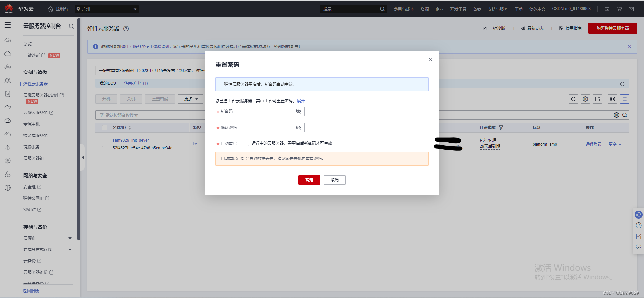Open the shopping cart icon
The width and height of the screenshot is (644, 298).
pos(619,9)
